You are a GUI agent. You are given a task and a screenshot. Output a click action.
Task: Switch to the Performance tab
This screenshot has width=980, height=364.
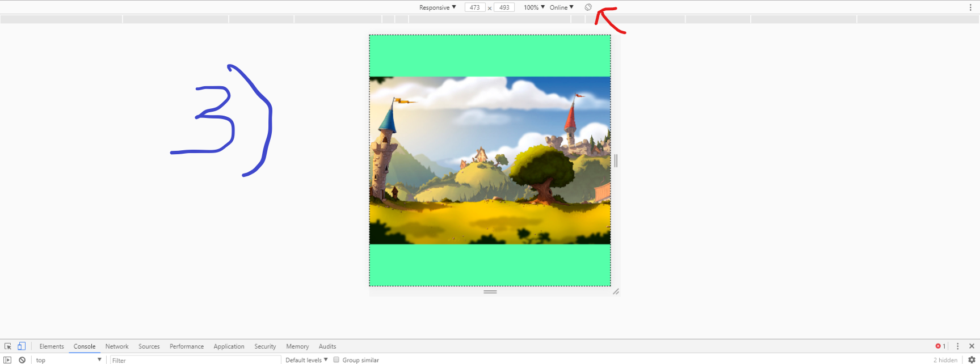(x=187, y=346)
